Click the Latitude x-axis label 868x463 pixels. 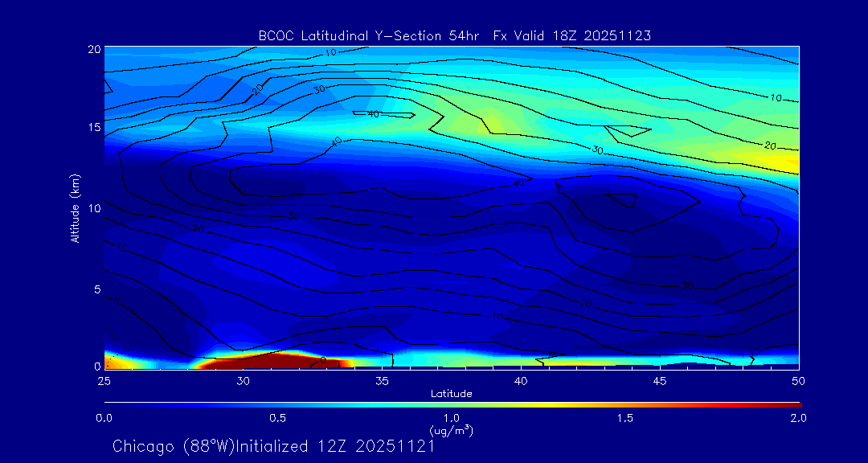[x=452, y=394]
